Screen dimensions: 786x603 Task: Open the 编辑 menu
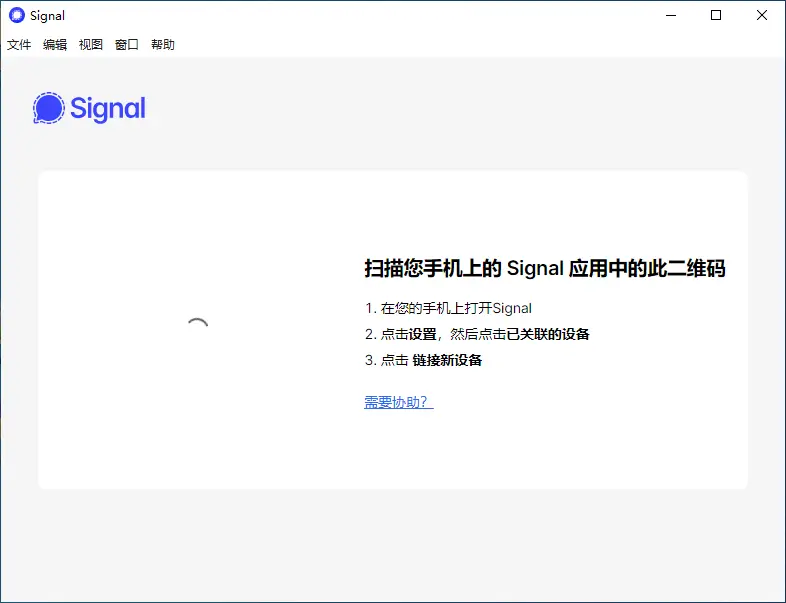tap(55, 45)
